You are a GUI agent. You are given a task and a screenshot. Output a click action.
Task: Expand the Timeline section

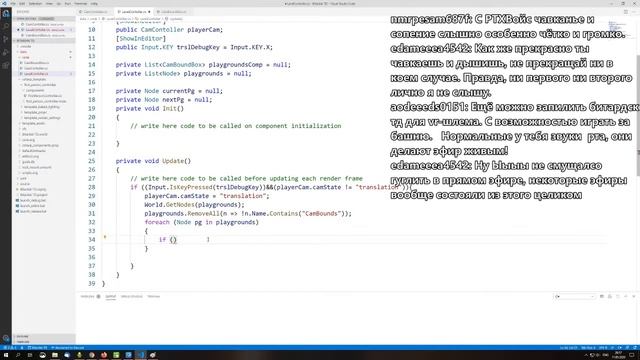tap(44, 342)
